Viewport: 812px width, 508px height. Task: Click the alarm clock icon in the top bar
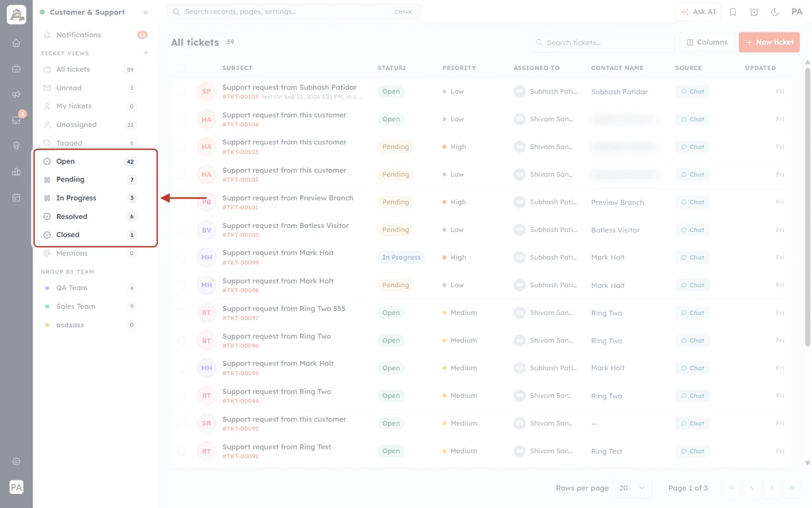pos(754,12)
